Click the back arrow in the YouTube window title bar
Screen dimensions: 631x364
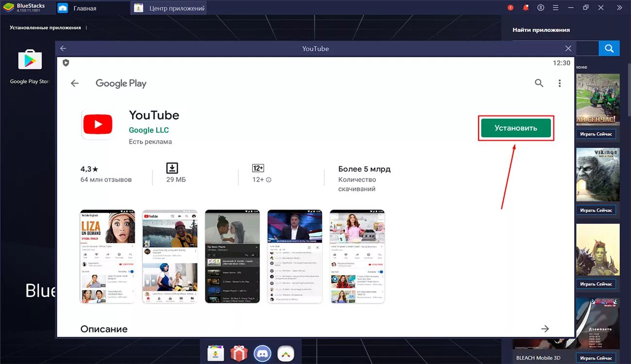coord(63,49)
